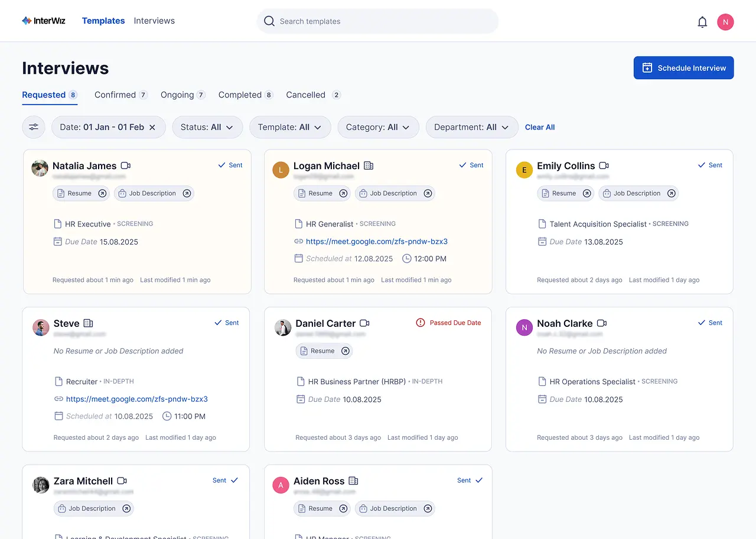The width and height of the screenshot is (756, 539).
Task: Click the Passed Due Date warning icon
Action: (421, 323)
